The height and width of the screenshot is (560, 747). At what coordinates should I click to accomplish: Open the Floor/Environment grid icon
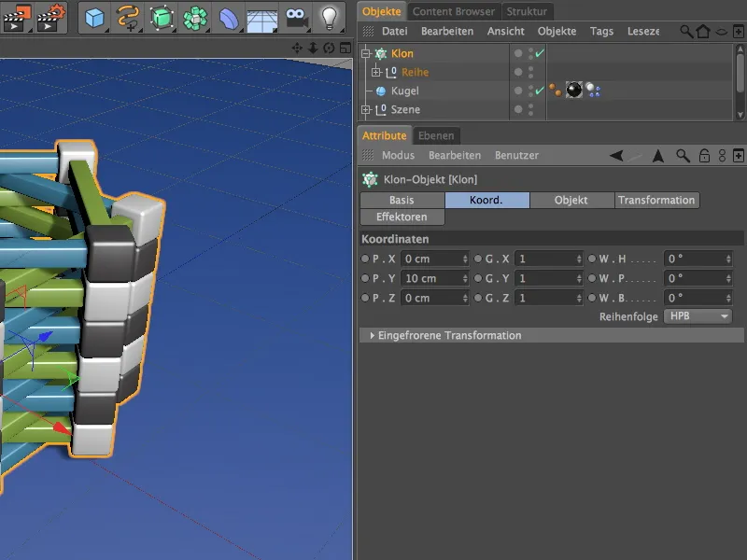(x=262, y=20)
